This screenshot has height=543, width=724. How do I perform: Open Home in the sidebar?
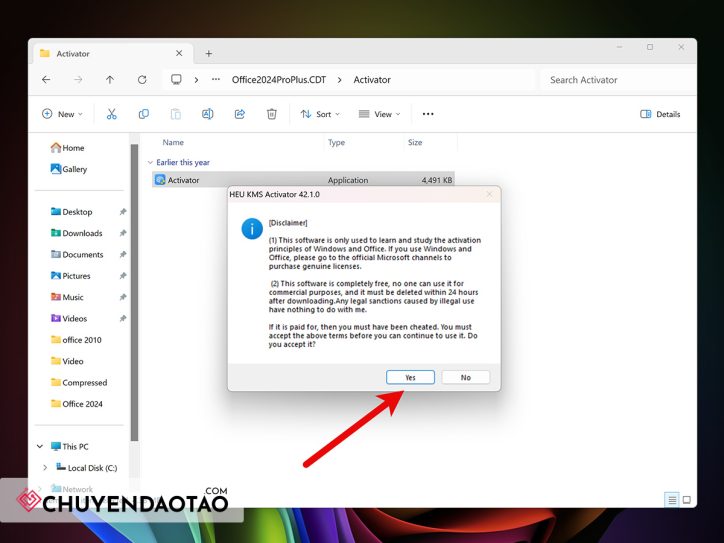point(67,148)
